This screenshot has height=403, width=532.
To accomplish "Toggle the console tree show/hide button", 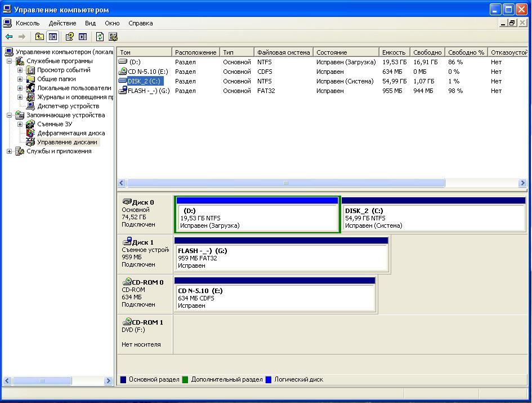I will point(53,37).
